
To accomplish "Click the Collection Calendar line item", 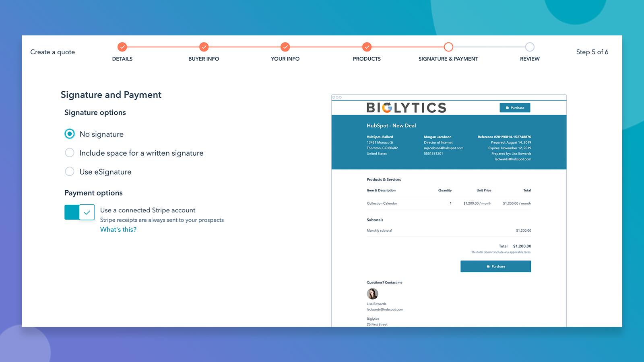I will (x=382, y=204).
